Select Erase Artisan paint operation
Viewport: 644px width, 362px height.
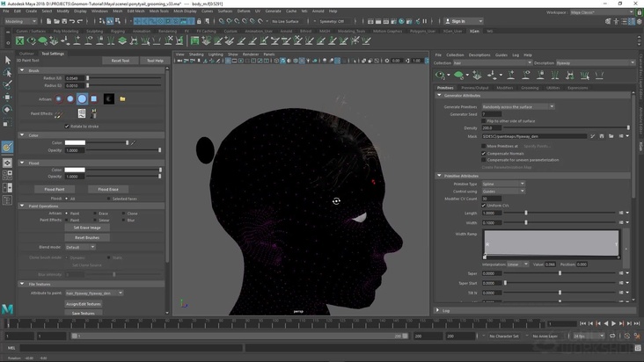pyautogui.click(x=96, y=213)
